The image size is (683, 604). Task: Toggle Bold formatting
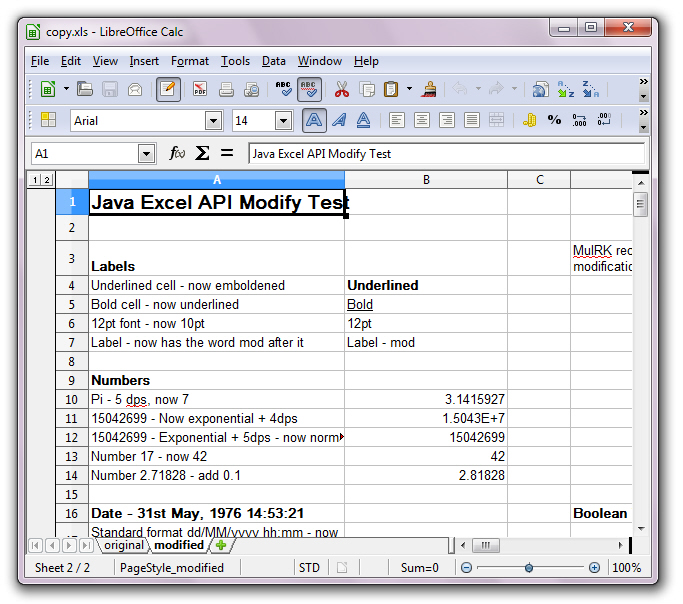pyautogui.click(x=314, y=120)
